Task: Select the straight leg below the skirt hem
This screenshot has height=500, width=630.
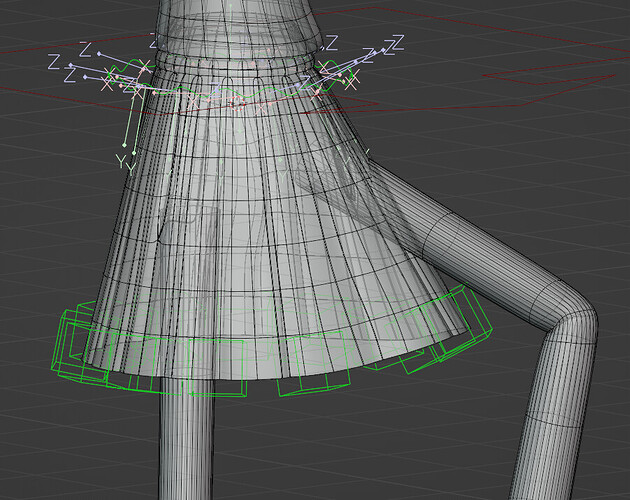Action: point(186,438)
